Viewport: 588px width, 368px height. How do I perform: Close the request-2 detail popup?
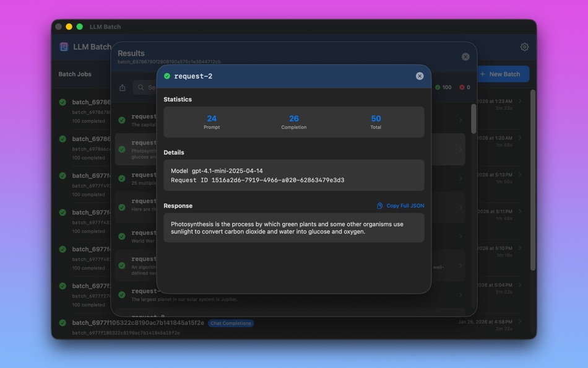tap(420, 76)
